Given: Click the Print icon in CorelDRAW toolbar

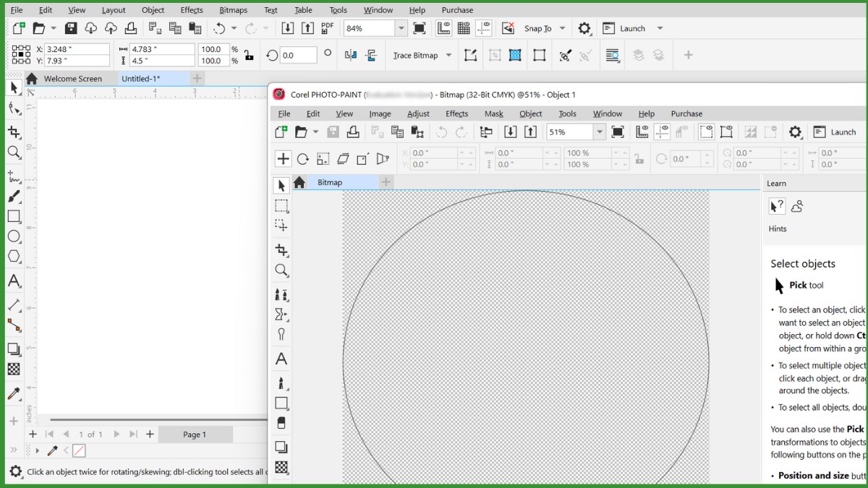Looking at the screenshot, I should tap(131, 28).
